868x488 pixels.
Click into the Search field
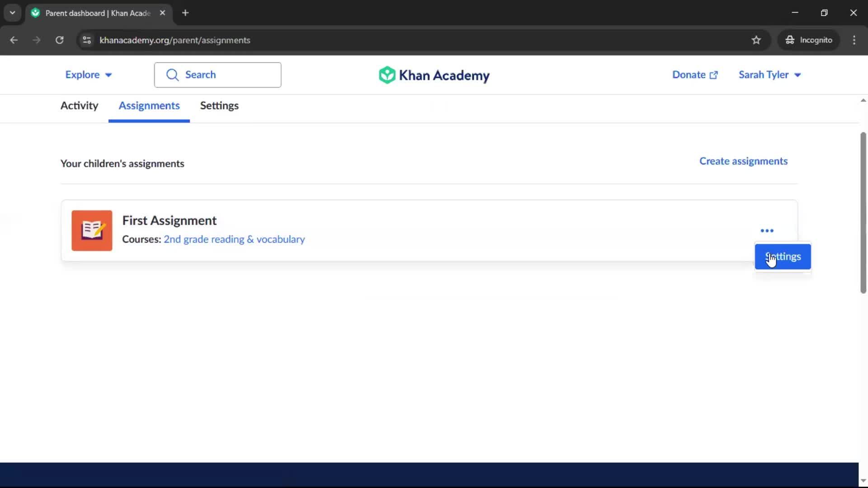[x=217, y=75]
